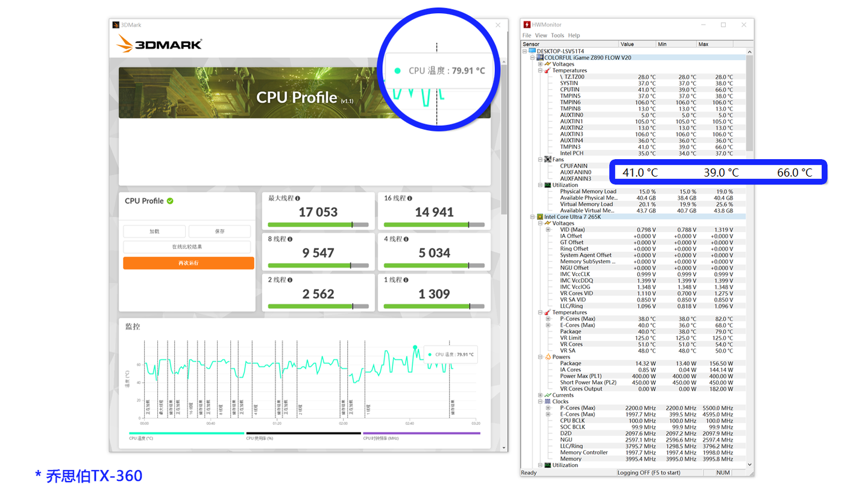Click the motherboard Utilization monitor icon
This screenshot has height=496, width=868.
coord(547,185)
